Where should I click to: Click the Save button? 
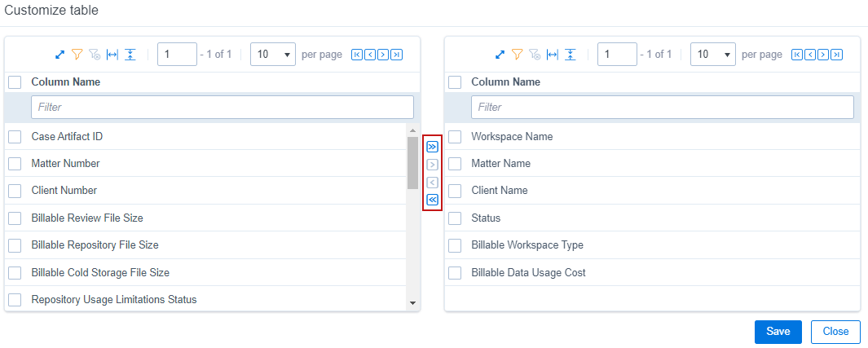(x=778, y=332)
